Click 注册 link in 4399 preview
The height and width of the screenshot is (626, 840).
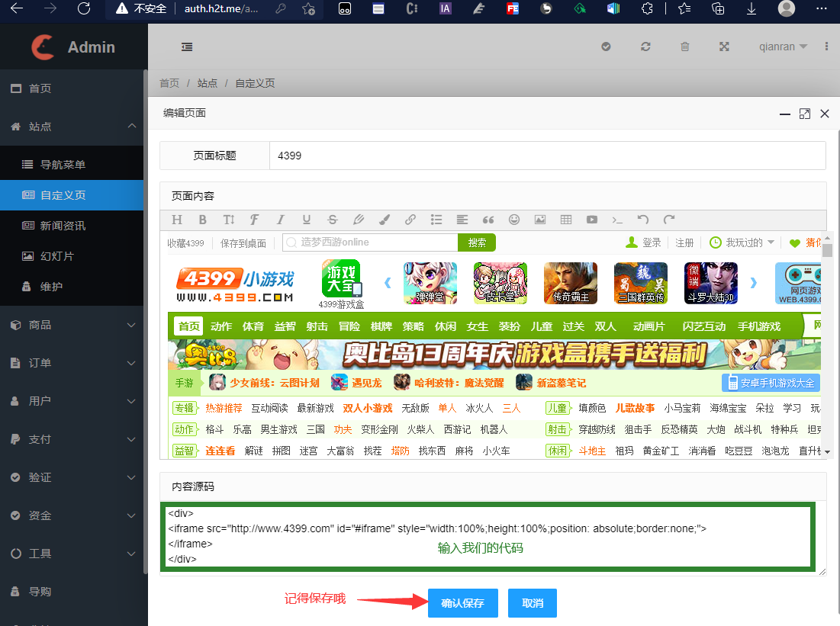684,242
